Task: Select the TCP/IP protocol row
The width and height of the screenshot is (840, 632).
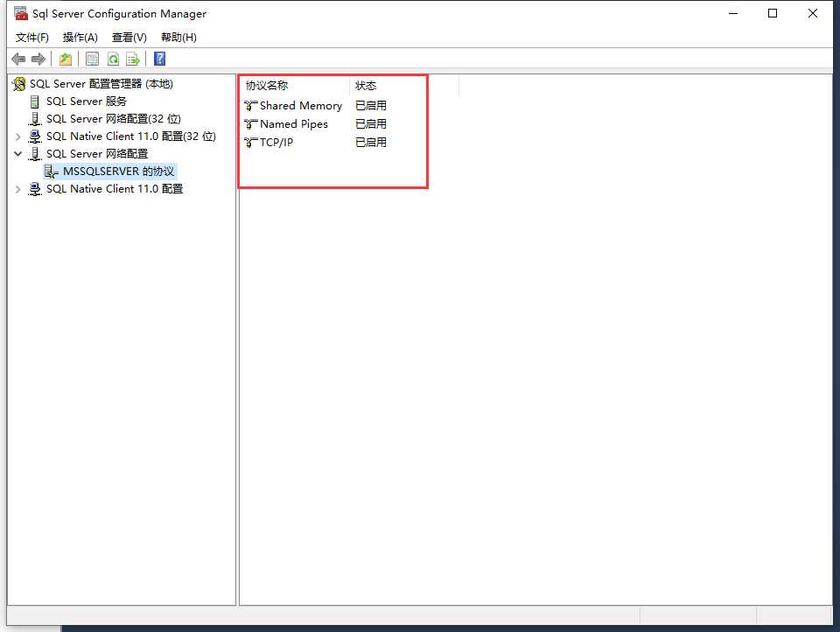Action: click(x=276, y=143)
